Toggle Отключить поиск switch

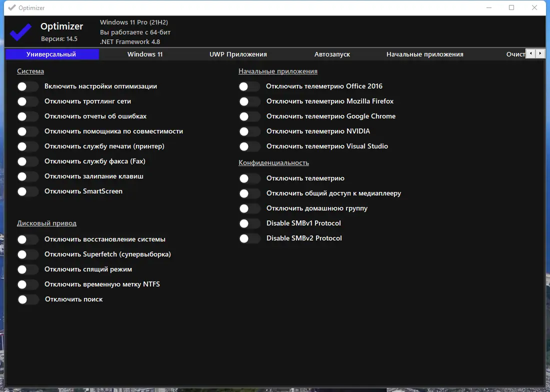(27, 299)
